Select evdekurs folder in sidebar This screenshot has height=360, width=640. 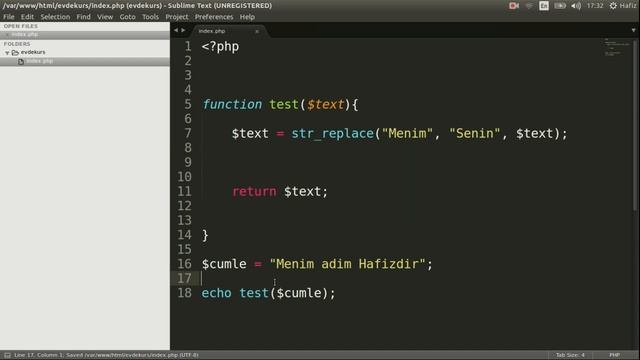(33, 52)
